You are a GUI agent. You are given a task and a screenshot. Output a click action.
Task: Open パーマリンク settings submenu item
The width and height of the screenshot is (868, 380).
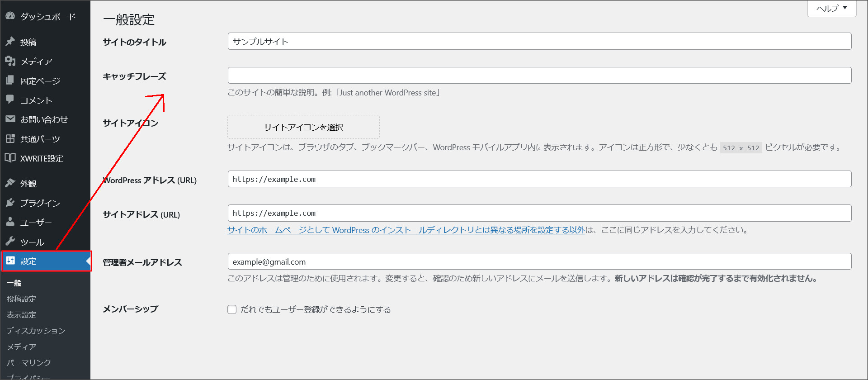tap(29, 363)
